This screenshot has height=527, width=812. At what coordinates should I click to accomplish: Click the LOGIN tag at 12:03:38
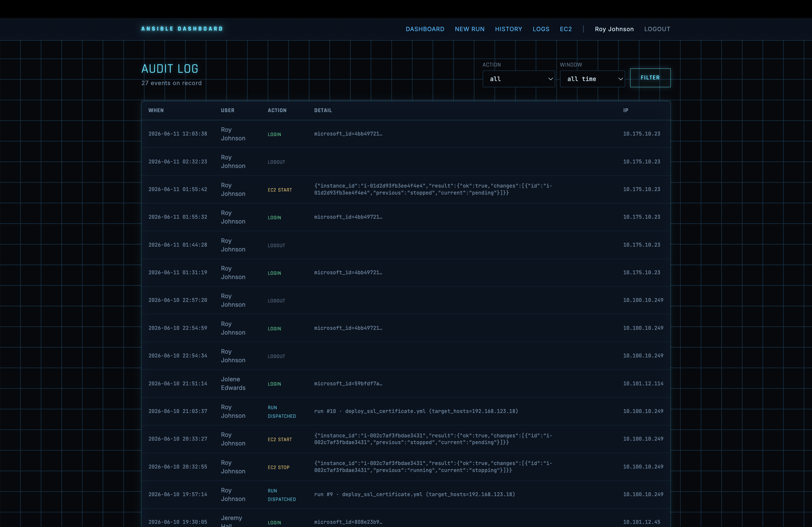point(274,134)
